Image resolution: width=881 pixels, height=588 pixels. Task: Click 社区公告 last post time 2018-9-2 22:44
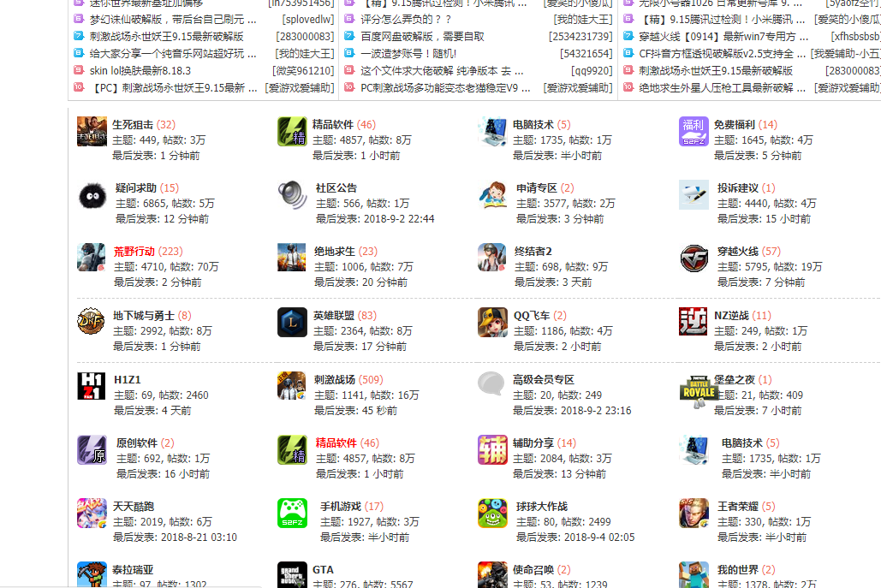[399, 219]
